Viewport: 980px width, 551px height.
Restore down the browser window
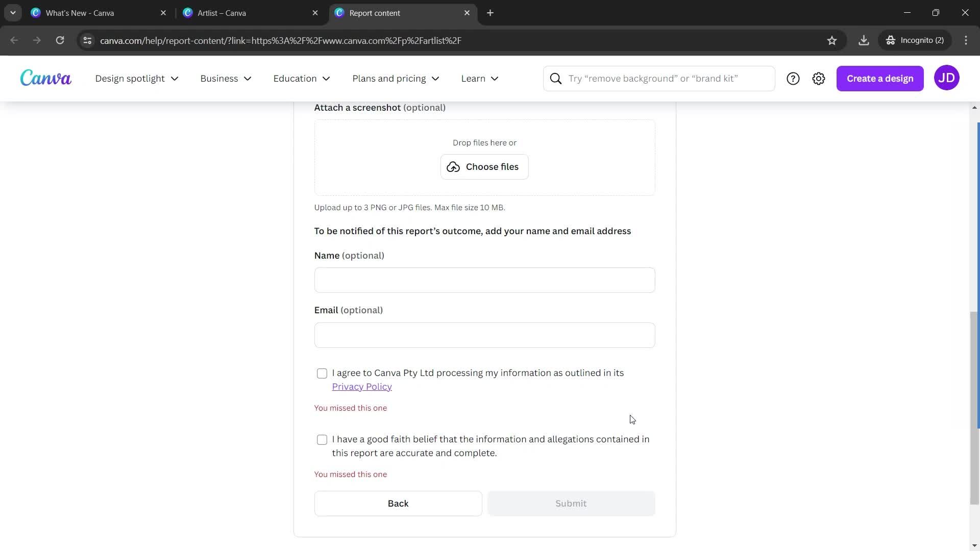[936, 13]
